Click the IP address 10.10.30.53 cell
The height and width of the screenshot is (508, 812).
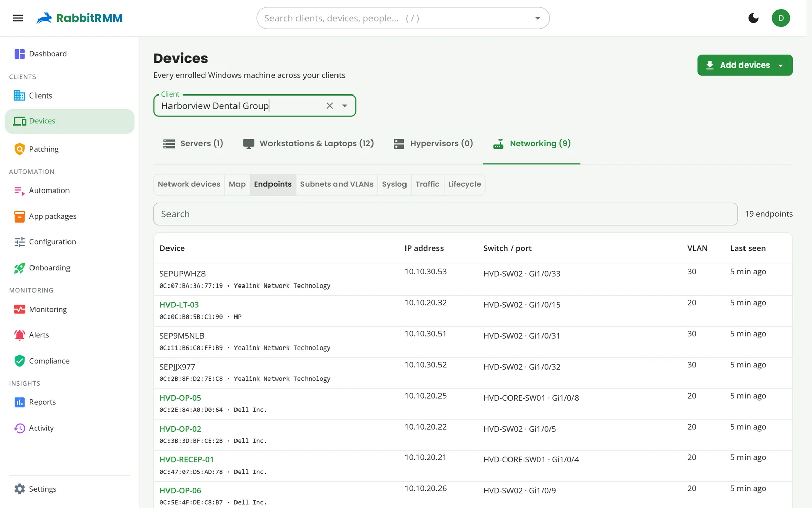425,272
